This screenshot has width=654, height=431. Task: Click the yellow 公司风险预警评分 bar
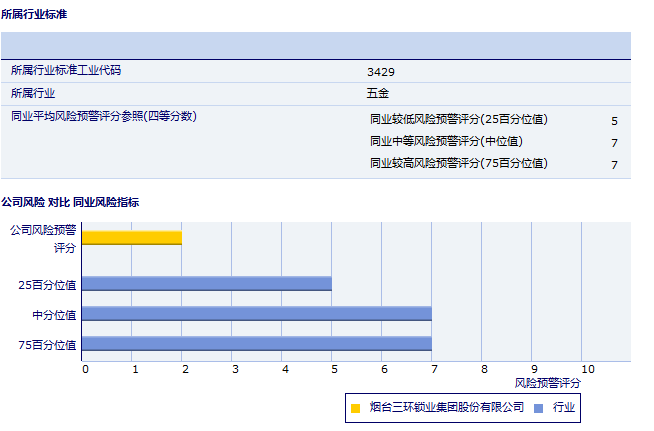coord(131,237)
